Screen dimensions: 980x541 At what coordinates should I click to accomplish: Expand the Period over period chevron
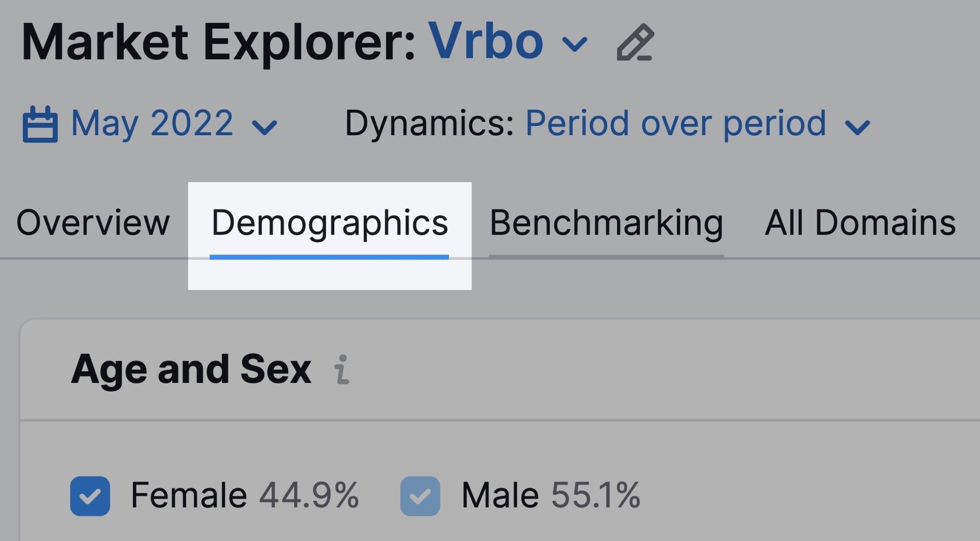click(x=858, y=127)
